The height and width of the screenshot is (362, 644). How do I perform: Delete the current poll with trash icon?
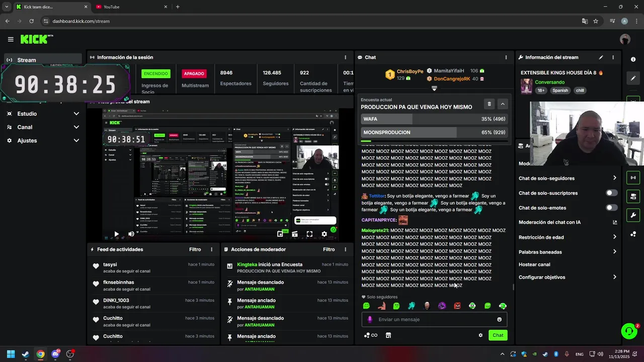[489, 104]
